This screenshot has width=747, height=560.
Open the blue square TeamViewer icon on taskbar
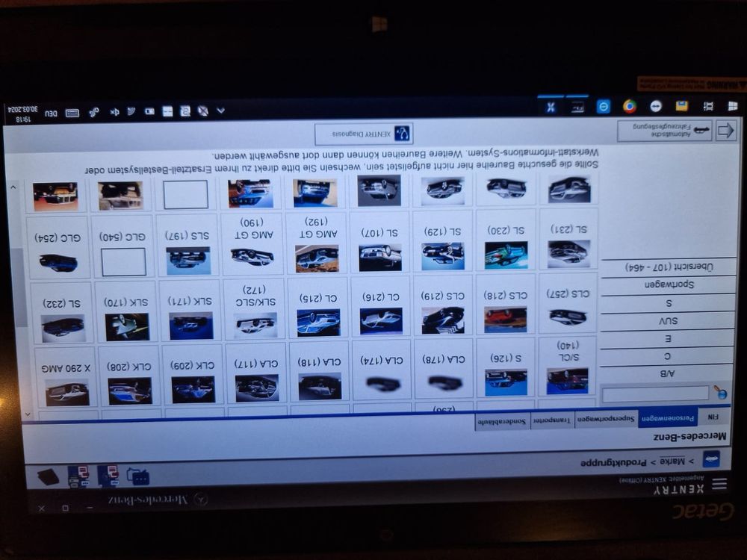tap(603, 106)
